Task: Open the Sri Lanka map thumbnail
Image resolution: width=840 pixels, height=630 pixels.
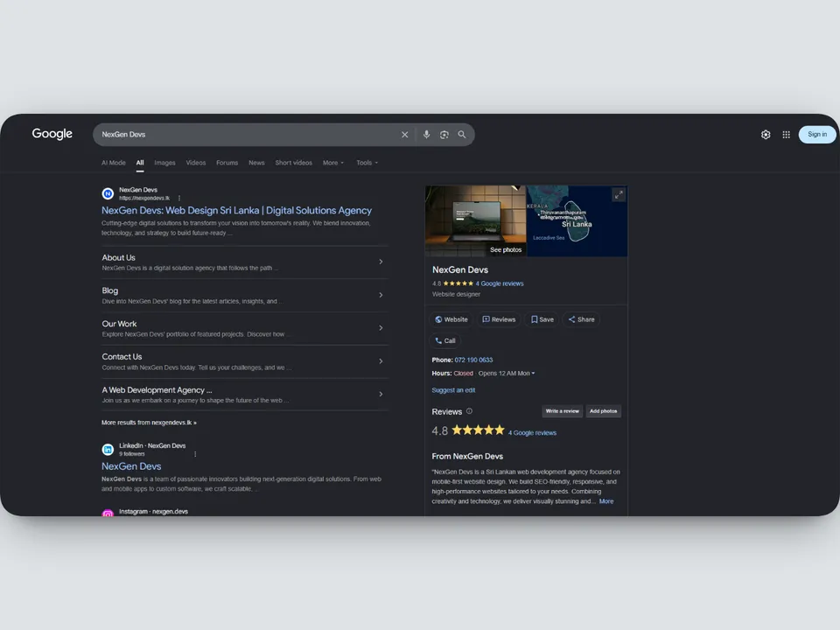Action: click(x=577, y=220)
